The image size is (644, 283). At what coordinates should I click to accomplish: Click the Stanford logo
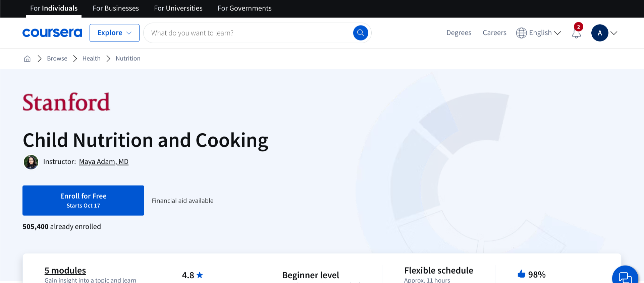[x=66, y=102]
